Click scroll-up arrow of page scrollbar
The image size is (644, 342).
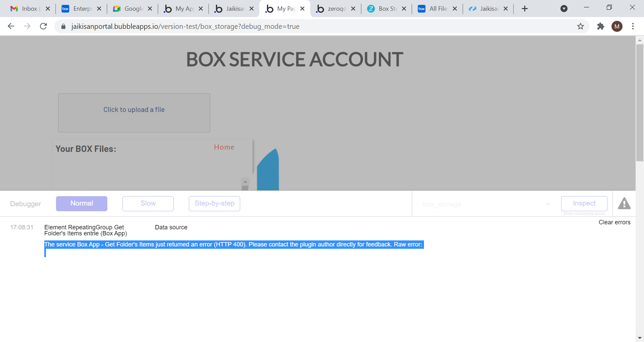click(640, 40)
